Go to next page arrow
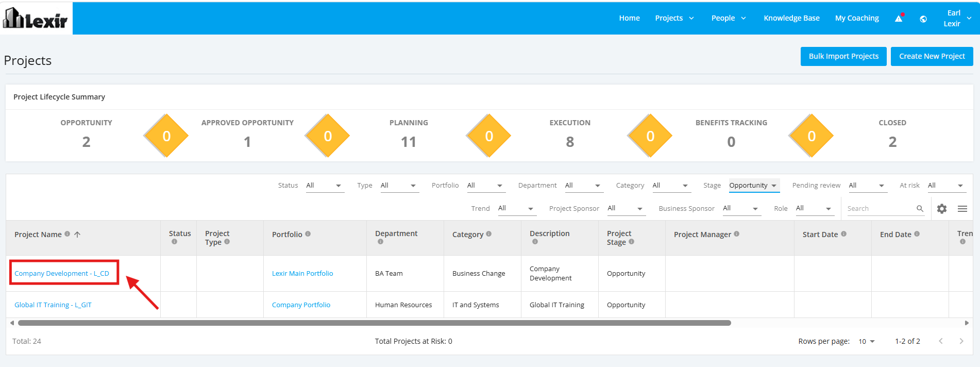Viewport: 980px width, 367px height. click(961, 341)
